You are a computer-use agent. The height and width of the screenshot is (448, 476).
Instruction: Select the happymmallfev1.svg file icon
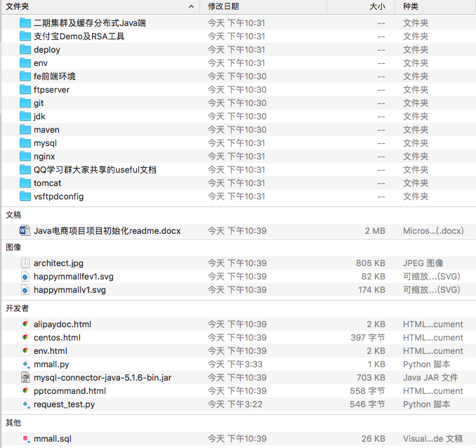click(25, 277)
